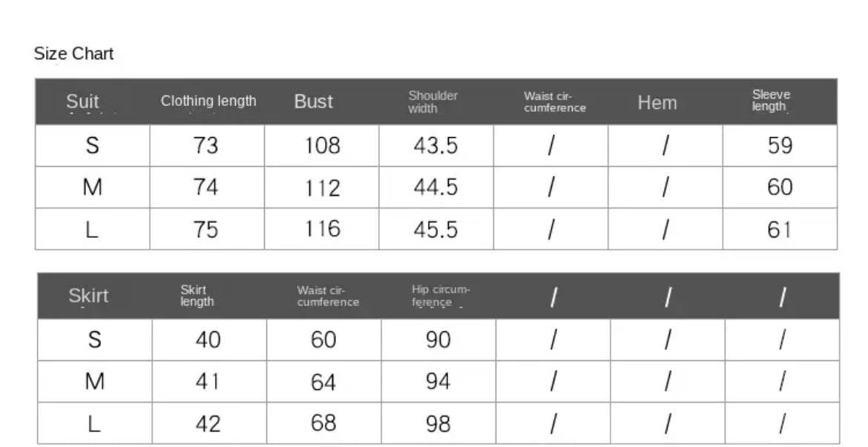Image resolution: width=868 pixels, height=447 pixels.
Task: Click the "Size Chart" title text
Action: point(73,54)
